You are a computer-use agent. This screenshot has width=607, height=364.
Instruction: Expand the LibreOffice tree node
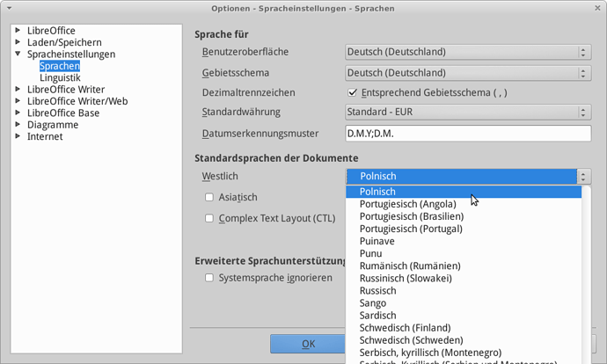coord(18,30)
